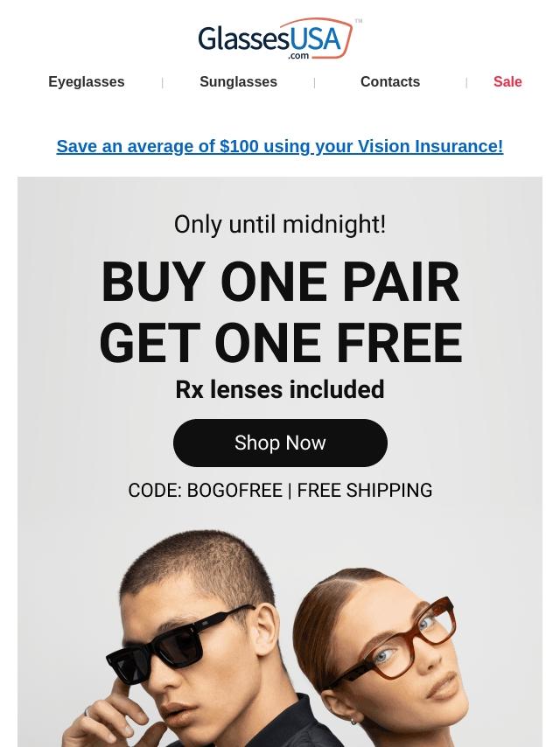Image resolution: width=560 pixels, height=747 pixels.
Task: Click the FREE SHIPPING text
Action: [365, 490]
